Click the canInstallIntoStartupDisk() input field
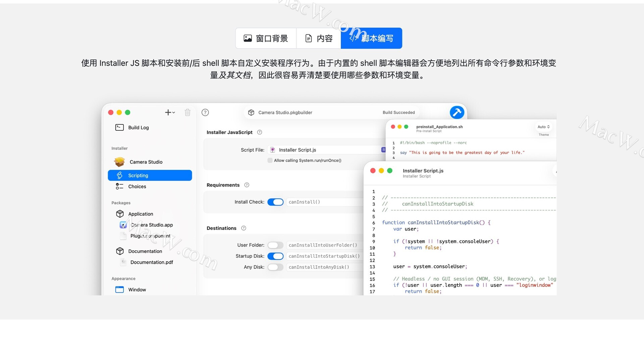644x364 pixels. (x=324, y=256)
